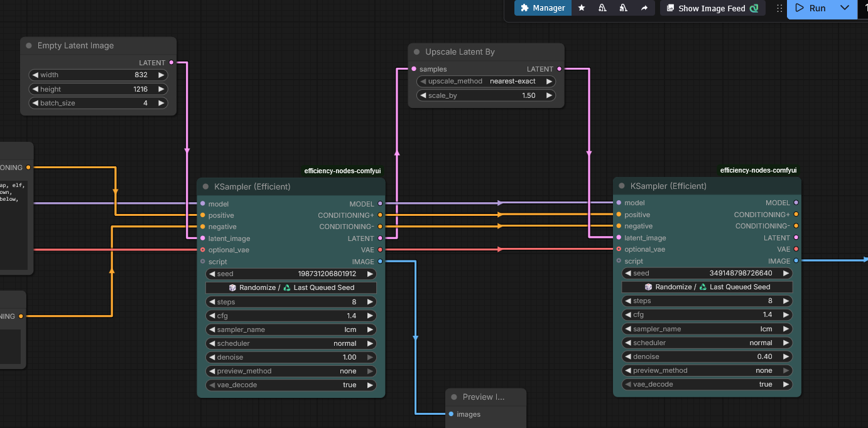Open the Manager extension panel

click(543, 8)
